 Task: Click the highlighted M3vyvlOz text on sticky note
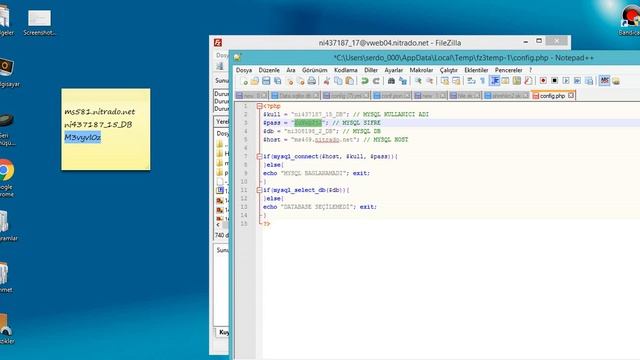point(82,138)
